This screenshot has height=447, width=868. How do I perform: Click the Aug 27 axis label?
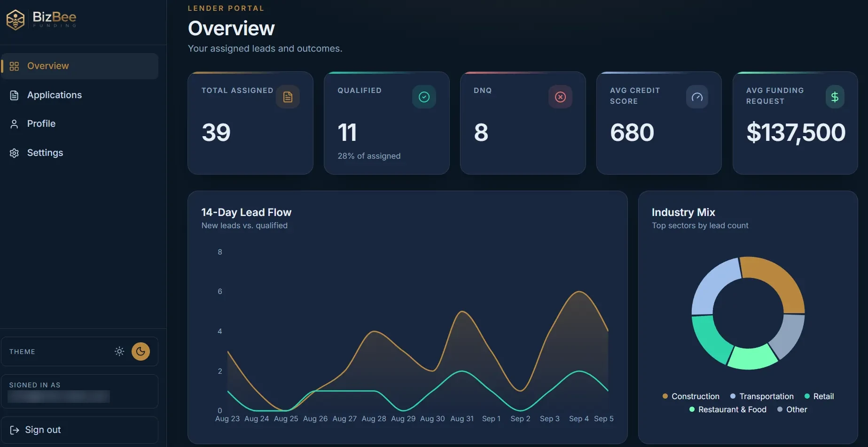[x=344, y=419]
